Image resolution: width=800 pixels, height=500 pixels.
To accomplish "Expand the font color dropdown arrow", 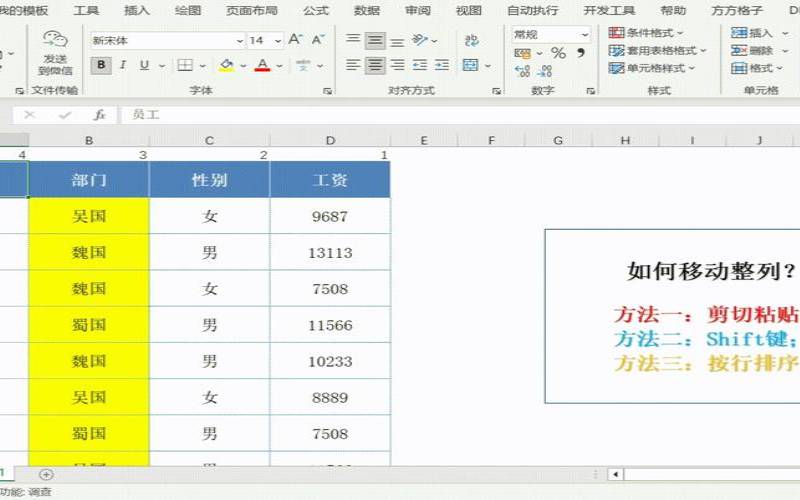I will (280, 66).
